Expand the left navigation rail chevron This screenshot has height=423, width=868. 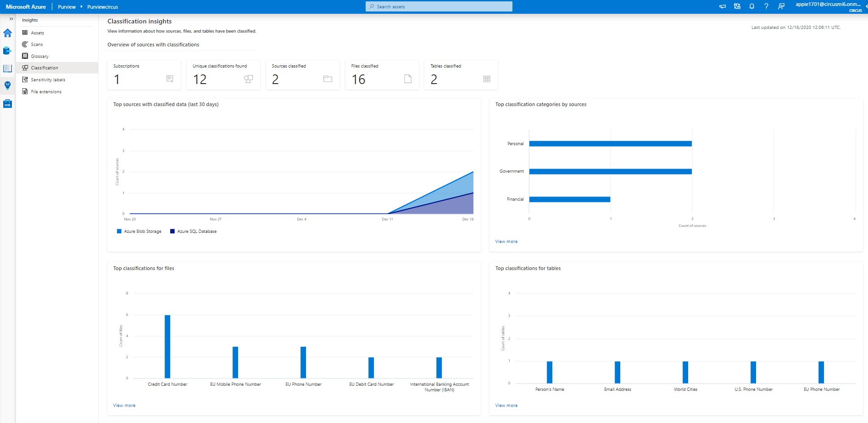11,19
